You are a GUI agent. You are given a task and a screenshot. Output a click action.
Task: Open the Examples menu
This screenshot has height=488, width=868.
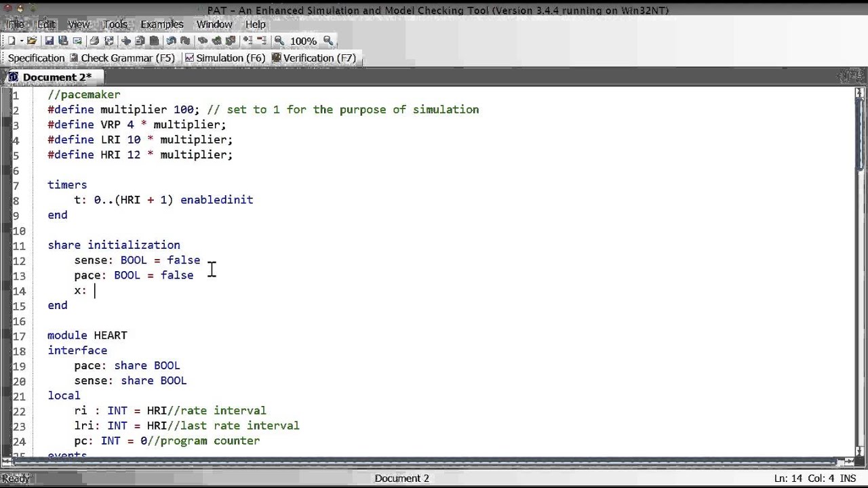162,24
